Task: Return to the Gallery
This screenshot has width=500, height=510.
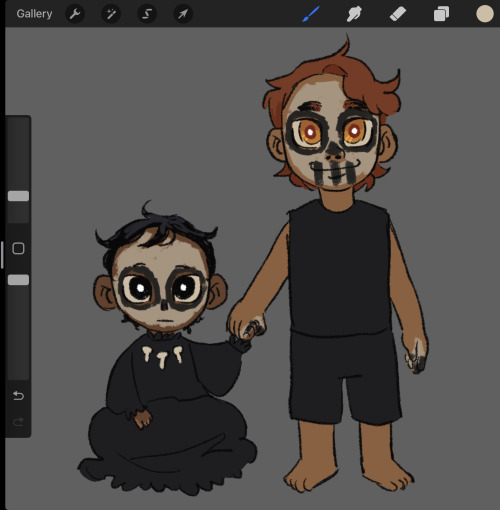Action: (34, 14)
